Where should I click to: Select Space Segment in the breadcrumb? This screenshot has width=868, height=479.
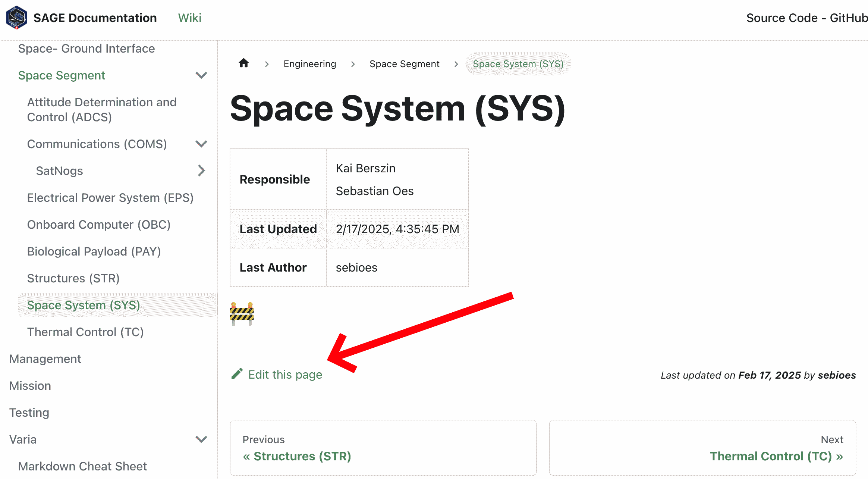405,64
